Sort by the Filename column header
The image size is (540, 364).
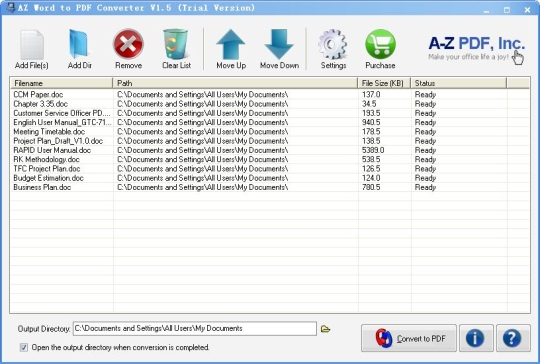[62, 83]
